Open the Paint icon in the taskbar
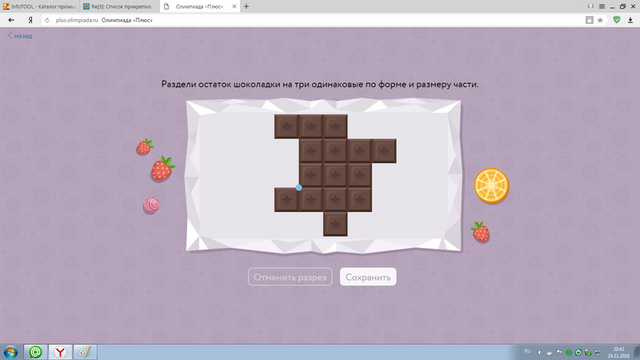Screen dimensions: 640x360 pos(85,352)
